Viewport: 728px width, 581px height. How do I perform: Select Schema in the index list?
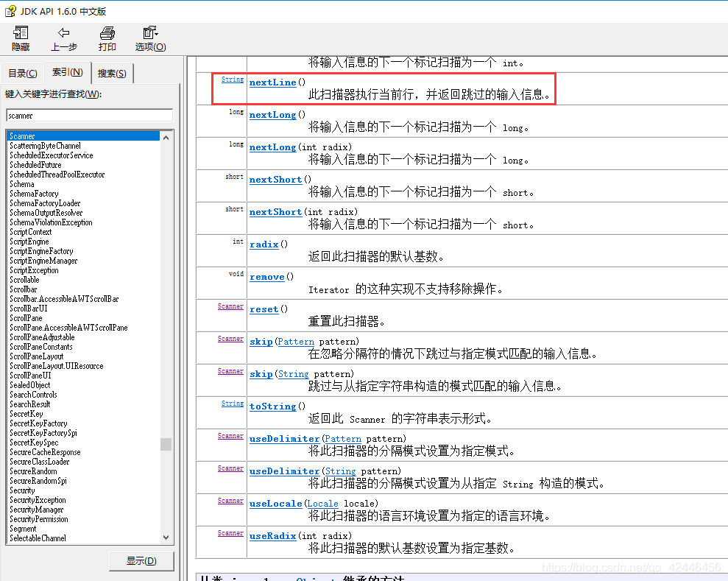(x=22, y=184)
